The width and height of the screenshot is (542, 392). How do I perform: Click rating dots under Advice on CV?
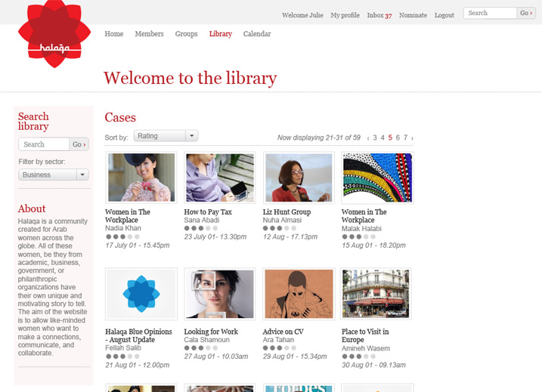(x=280, y=347)
